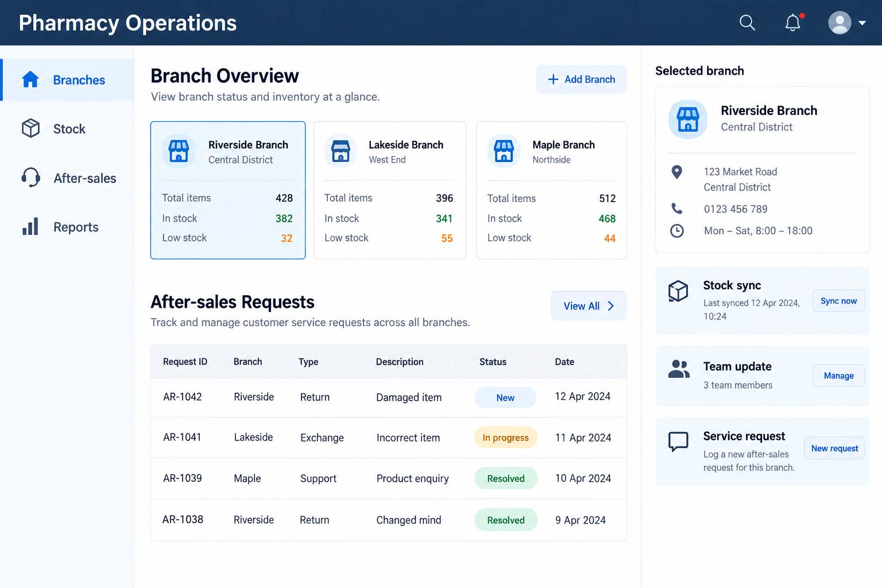The width and height of the screenshot is (882, 588).
Task: Click the Branches home icon
Action: click(x=30, y=79)
